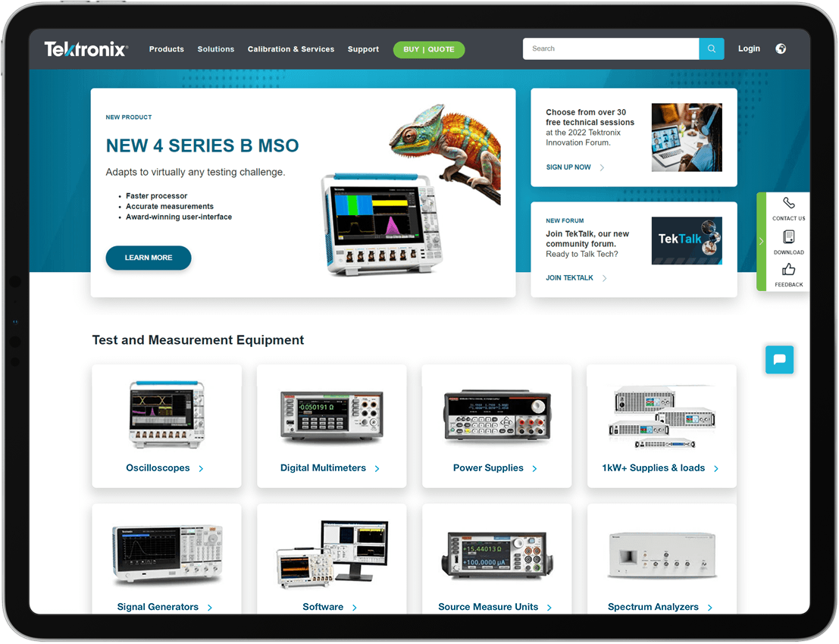Click the chameleon oscilloscope product image
This screenshot has height=644, width=839.
coord(411,189)
